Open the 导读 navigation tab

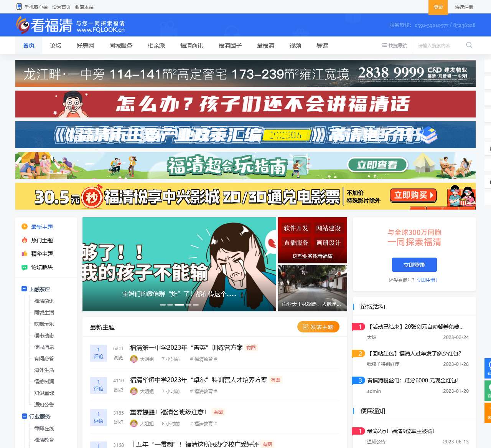(322, 45)
